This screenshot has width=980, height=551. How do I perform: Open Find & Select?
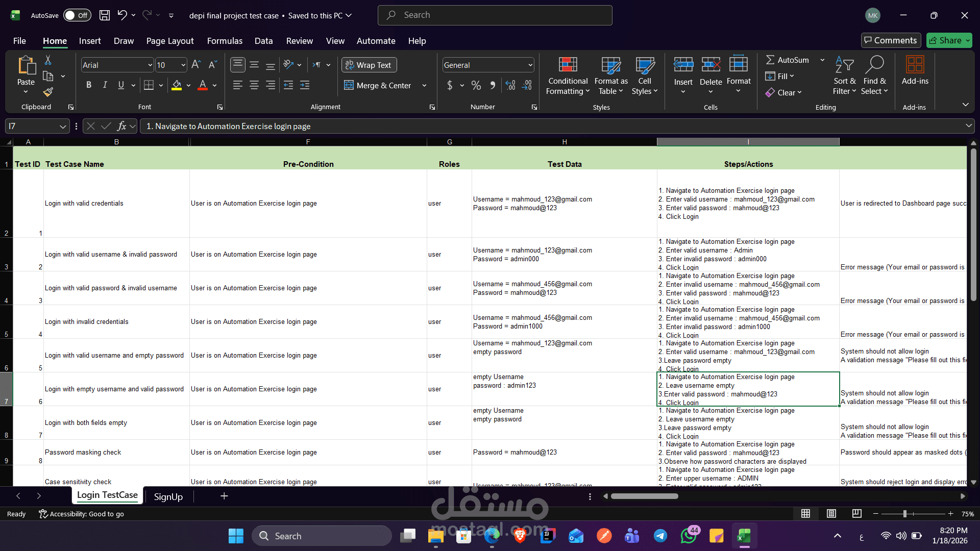coord(875,76)
